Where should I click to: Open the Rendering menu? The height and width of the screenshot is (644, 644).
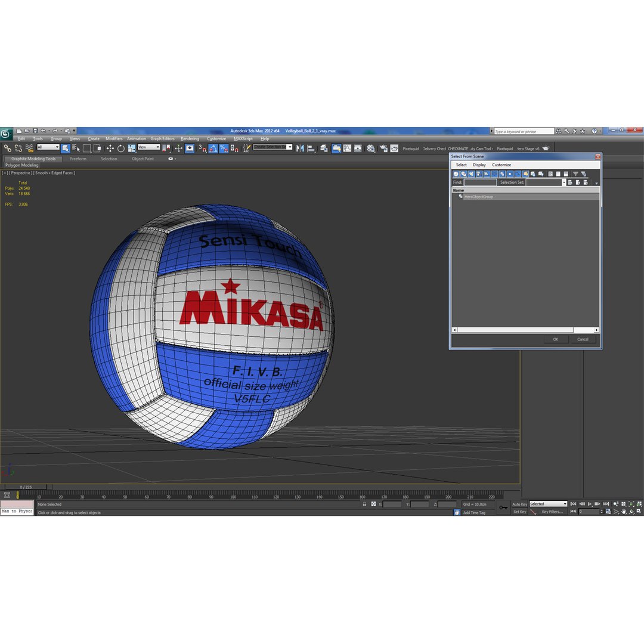[x=190, y=138]
